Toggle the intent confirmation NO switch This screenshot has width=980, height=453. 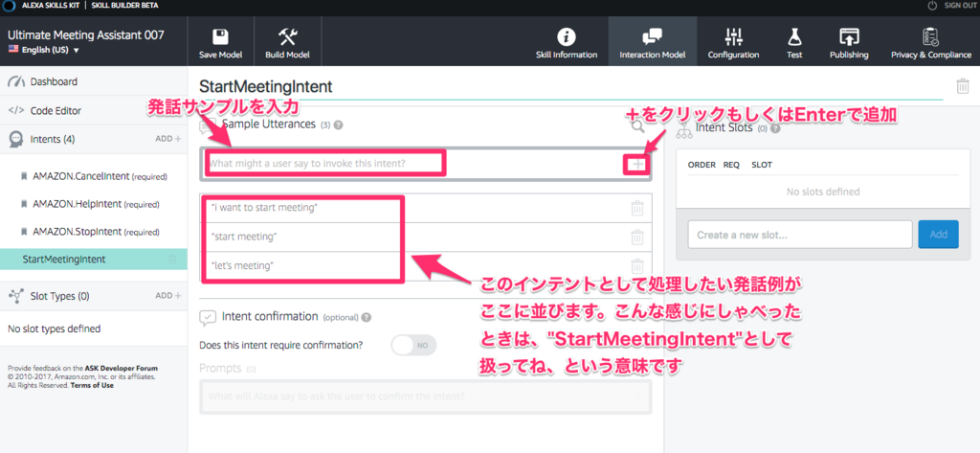pyautogui.click(x=413, y=345)
